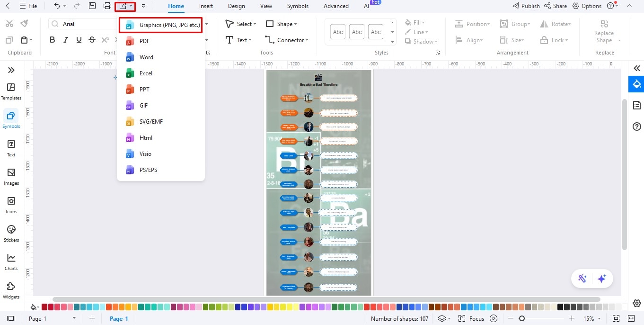Open the Stickers sidebar panel
Screen dimensions: 644x325
(11, 234)
